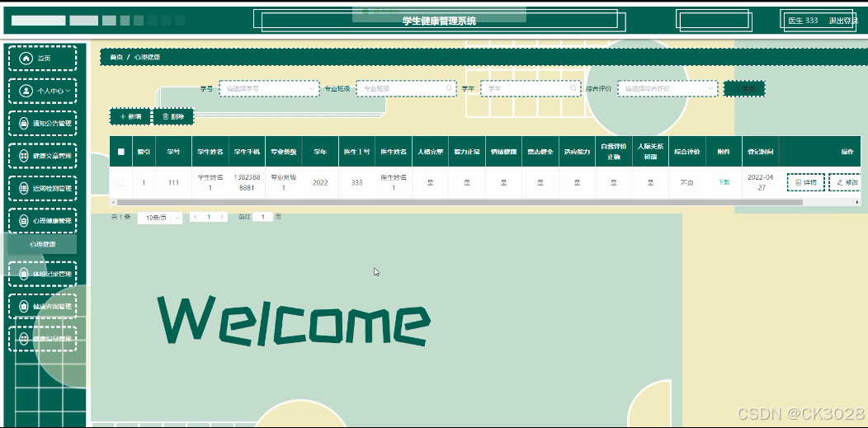
Task: Open 健康咨询管理 menu item
Action: (43, 306)
